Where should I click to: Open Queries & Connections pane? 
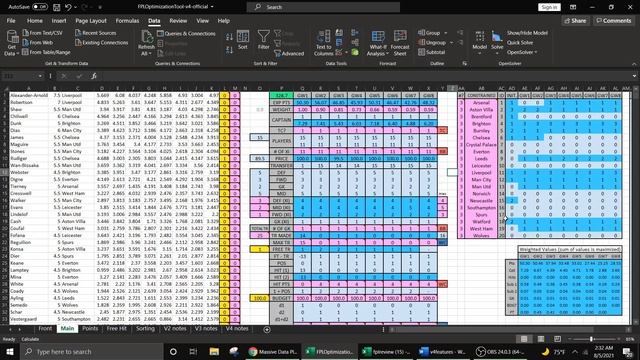click(186, 33)
